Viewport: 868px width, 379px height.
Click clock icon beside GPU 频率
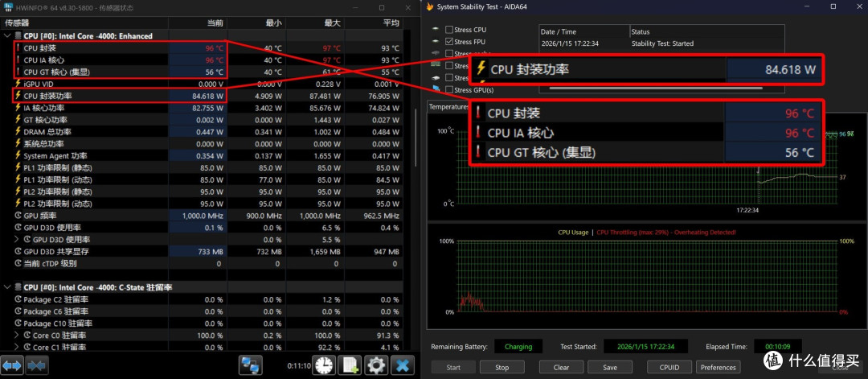point(18,216)
